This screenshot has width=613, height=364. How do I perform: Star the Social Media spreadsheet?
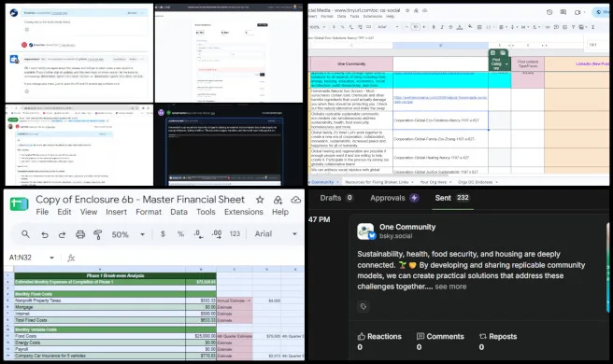[407, 10]
